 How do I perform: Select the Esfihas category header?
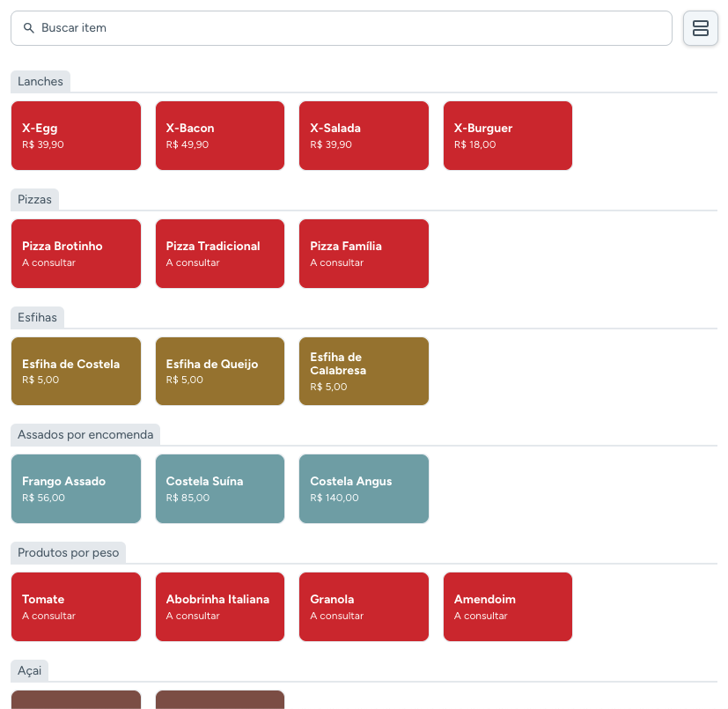tap(38, 317)
